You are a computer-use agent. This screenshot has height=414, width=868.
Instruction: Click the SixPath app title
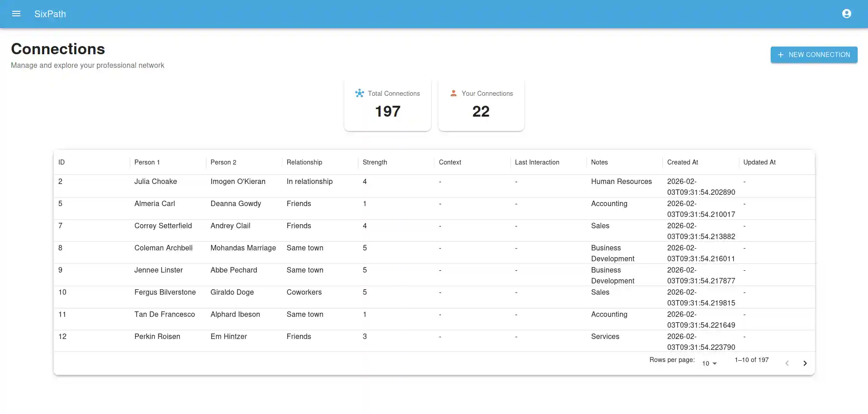pyautogui.click(x=50, y=14)
